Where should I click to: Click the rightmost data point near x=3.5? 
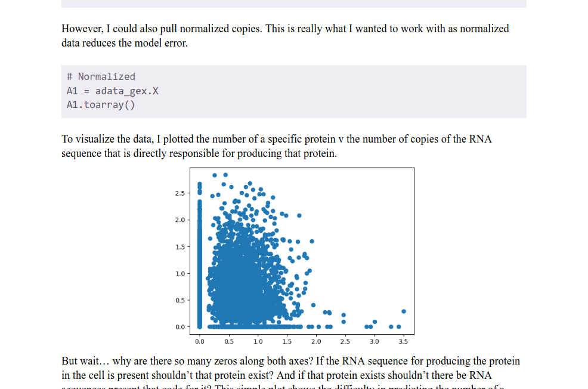pyautogui.click(x=404, y=311)
